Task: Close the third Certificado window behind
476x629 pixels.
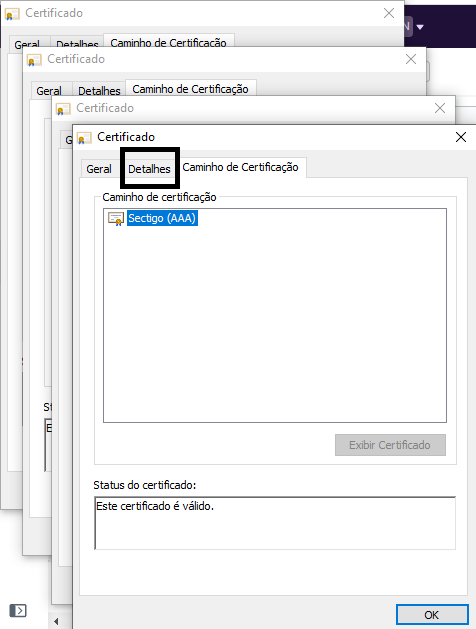Action: 440,108
